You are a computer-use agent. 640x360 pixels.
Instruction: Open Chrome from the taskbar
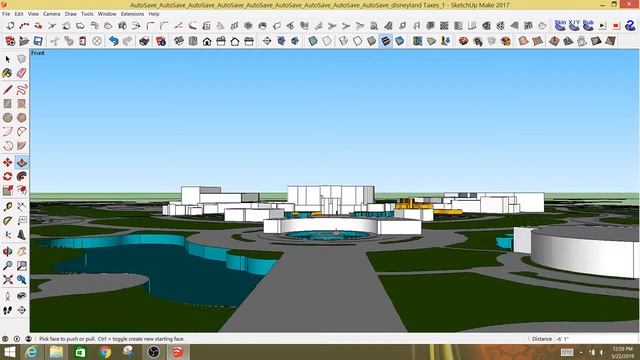click(105, 352)
